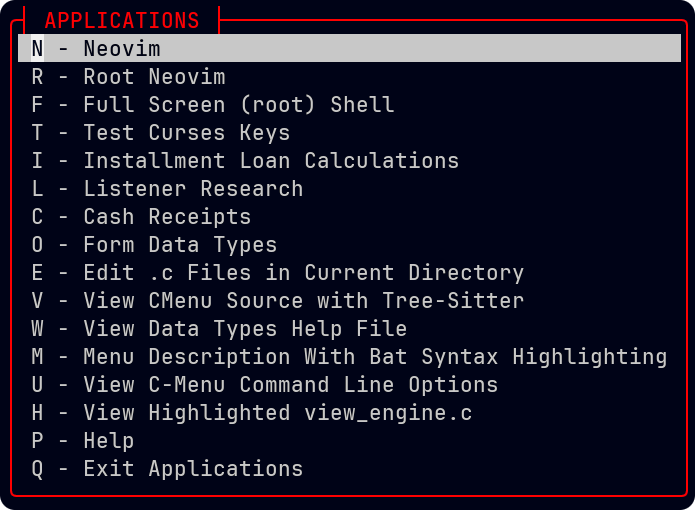Open Root Neovim from the menu
This screenshot has height=510, width=695.
click(154, 77)
